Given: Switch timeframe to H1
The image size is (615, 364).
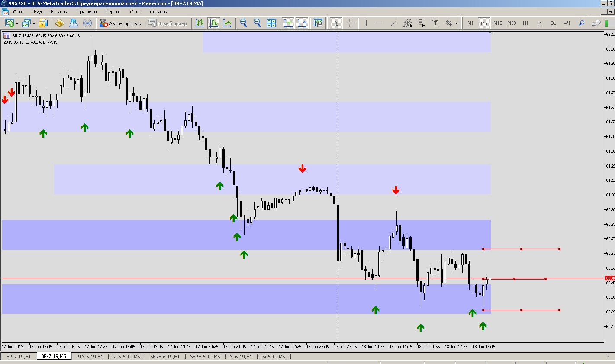Looking at the screenshot, I should (x=525, y=23).
